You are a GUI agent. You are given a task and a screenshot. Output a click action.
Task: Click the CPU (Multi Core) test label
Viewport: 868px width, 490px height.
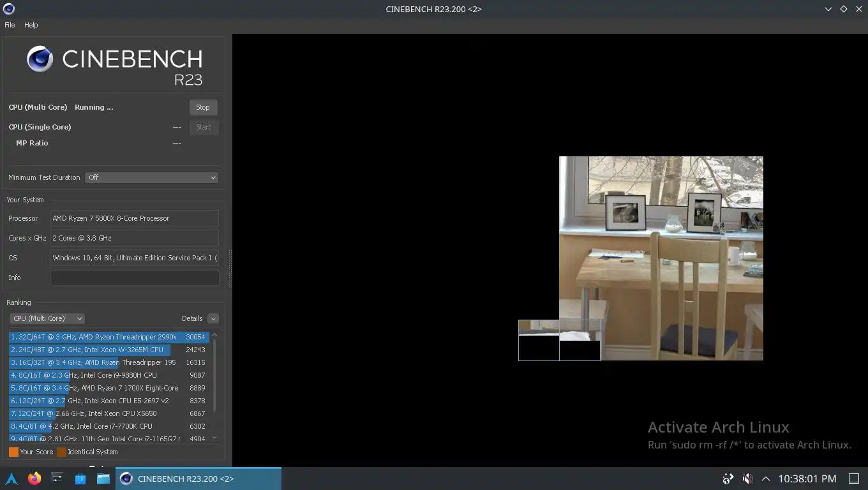pyautogui.click(x=38, y=107)
